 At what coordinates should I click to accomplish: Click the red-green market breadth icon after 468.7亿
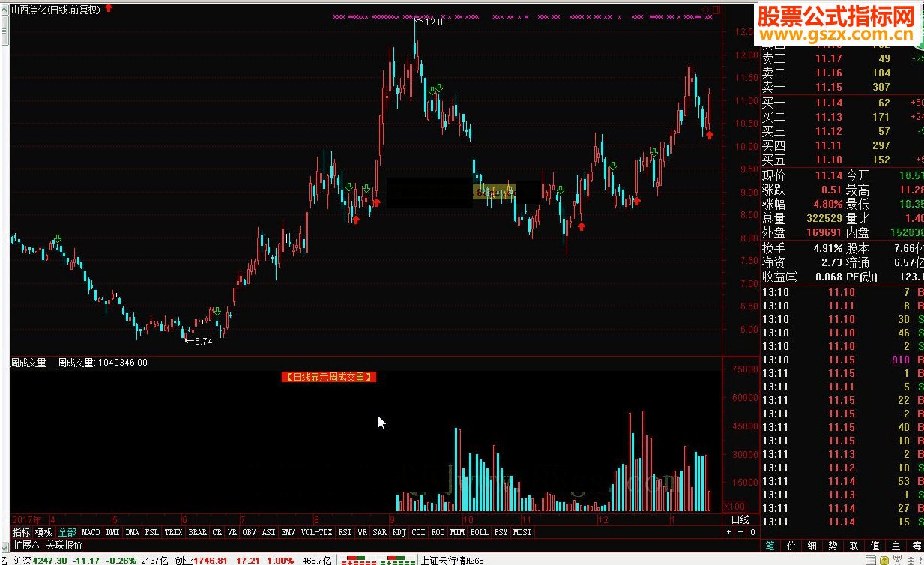[x=359, y=560]
